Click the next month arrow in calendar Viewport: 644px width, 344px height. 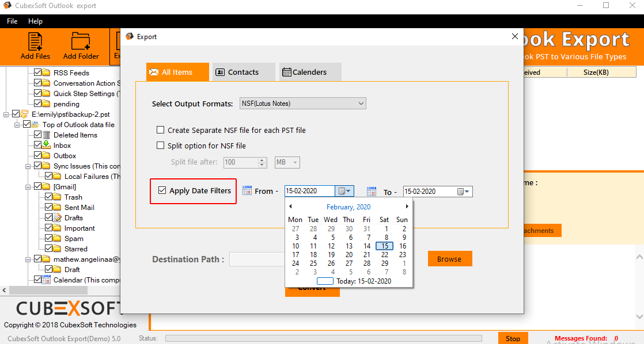click(407, 207)
